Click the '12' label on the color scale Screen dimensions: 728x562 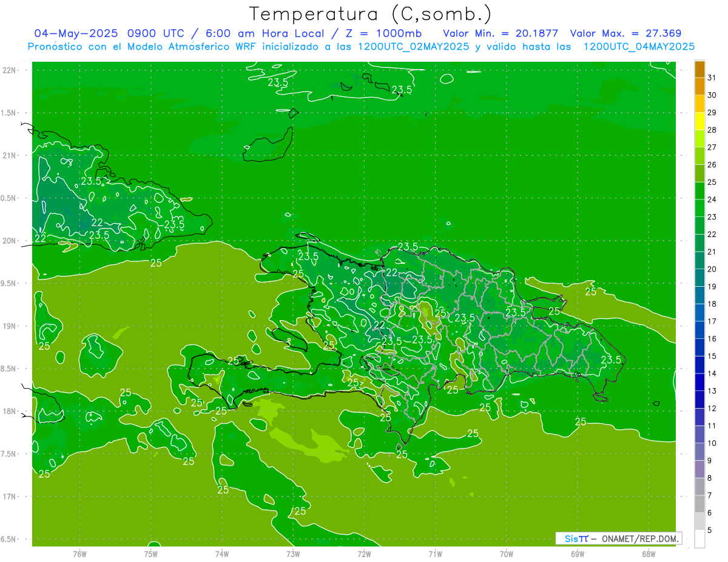pos(712,409)
